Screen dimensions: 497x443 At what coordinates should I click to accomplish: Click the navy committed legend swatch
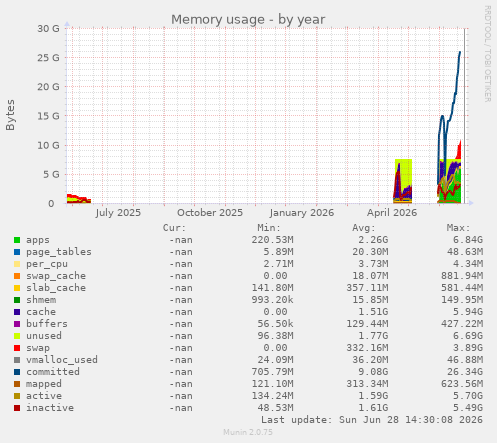pyautogui.click(x=17, y=372)
